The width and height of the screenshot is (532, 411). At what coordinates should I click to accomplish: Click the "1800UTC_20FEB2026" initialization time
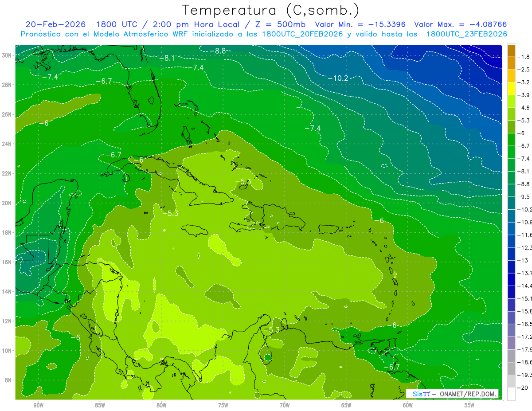[302, 34]
